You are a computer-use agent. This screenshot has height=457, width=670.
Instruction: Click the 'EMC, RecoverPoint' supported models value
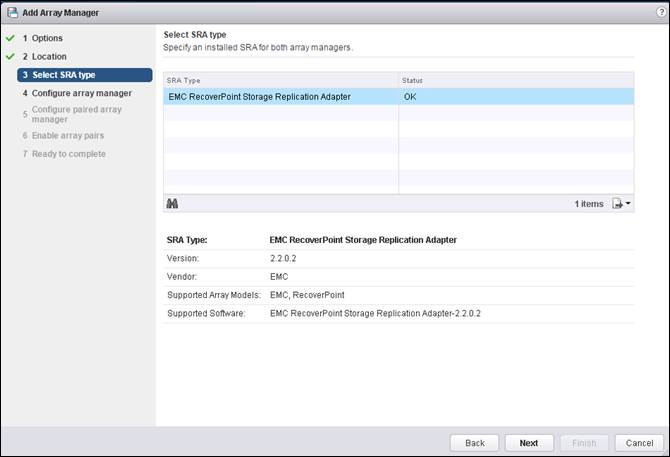[307, 295]
